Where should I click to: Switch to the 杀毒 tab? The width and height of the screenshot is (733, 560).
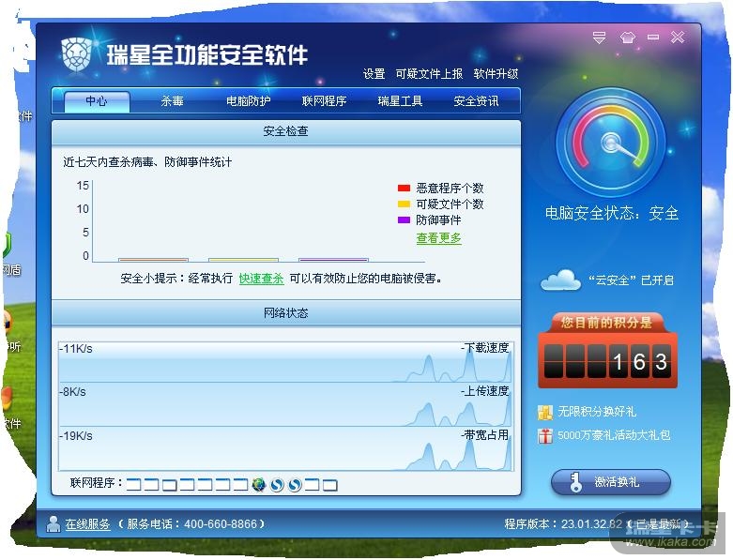point(172,101)
